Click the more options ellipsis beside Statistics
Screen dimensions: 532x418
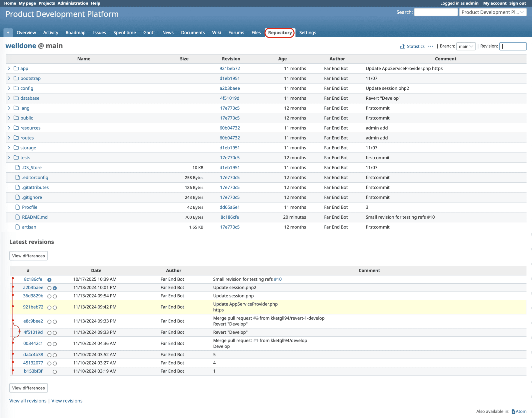pyautogui.click(x=431, y=46)
